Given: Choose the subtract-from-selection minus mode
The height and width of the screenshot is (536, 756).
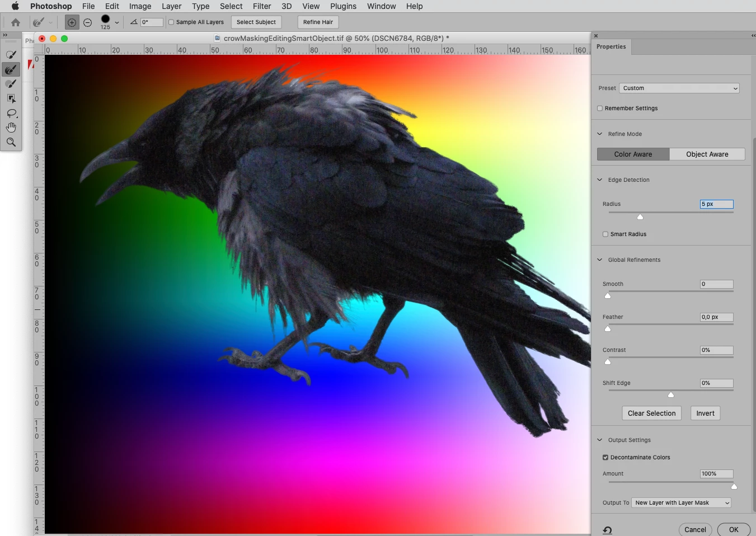Looking at the screenshot, I should click(88, 22).
